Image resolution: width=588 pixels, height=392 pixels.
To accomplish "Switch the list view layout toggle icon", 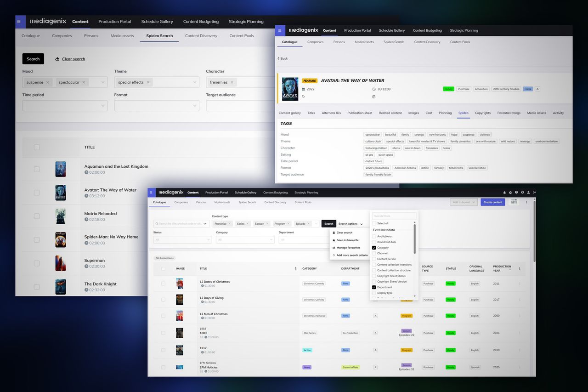I will (x=514, y=202).
